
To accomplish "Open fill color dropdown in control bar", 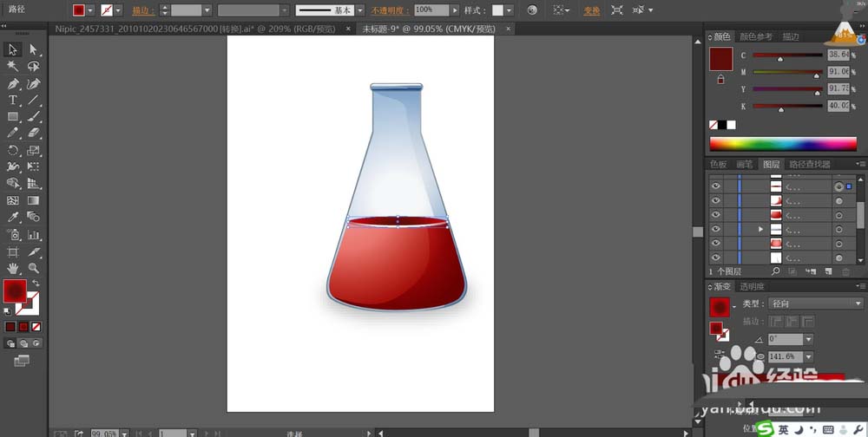I will [90, 10].
